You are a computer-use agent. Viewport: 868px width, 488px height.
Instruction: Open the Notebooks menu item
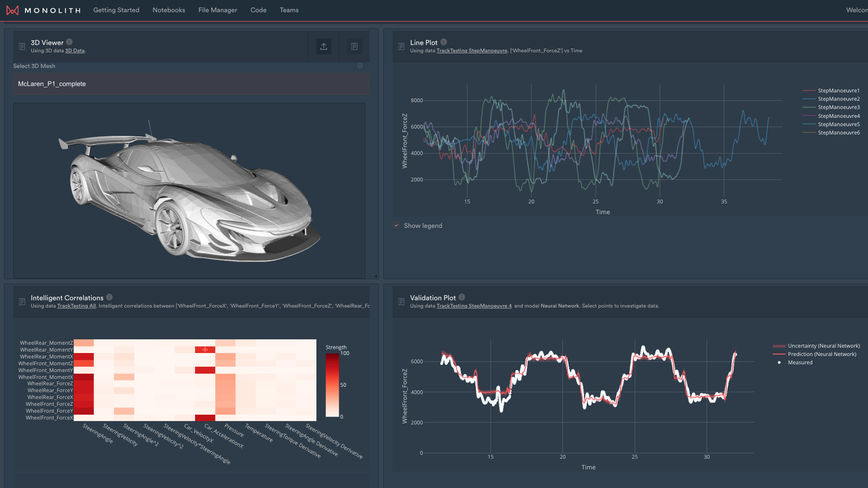coord(169,10)
